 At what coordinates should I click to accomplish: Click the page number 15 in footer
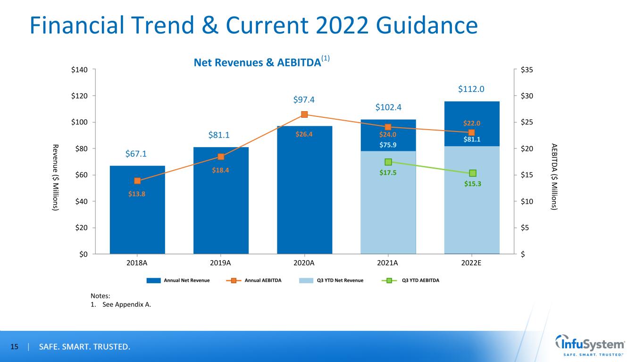[15, 347]
